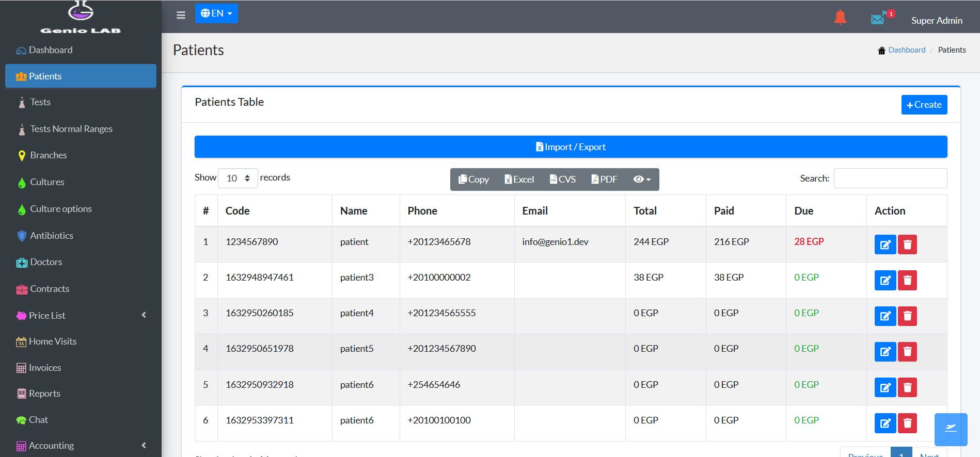
Task: Toggle the sidebar hamburger menu
Action: pyautogui.click(x=181, y=15)
